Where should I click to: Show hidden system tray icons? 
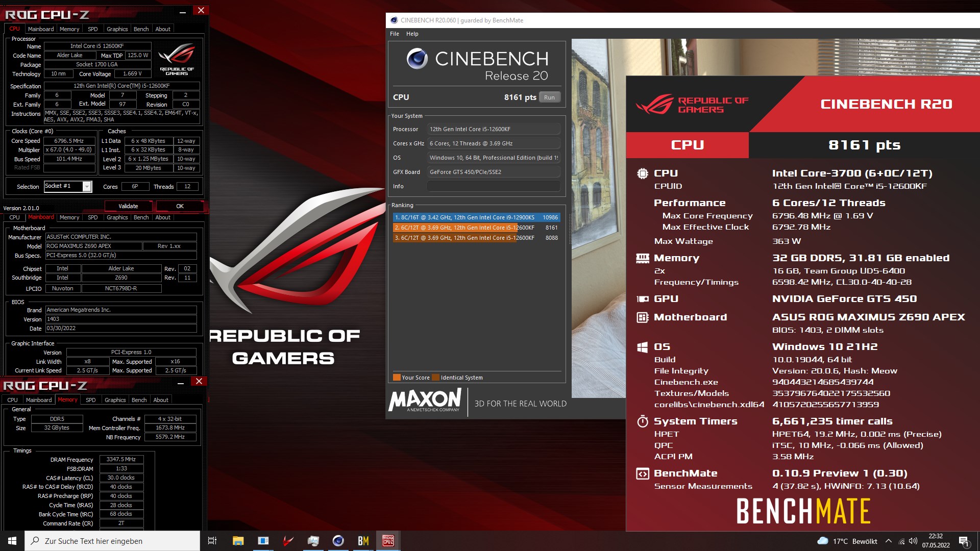coord(889,541)
